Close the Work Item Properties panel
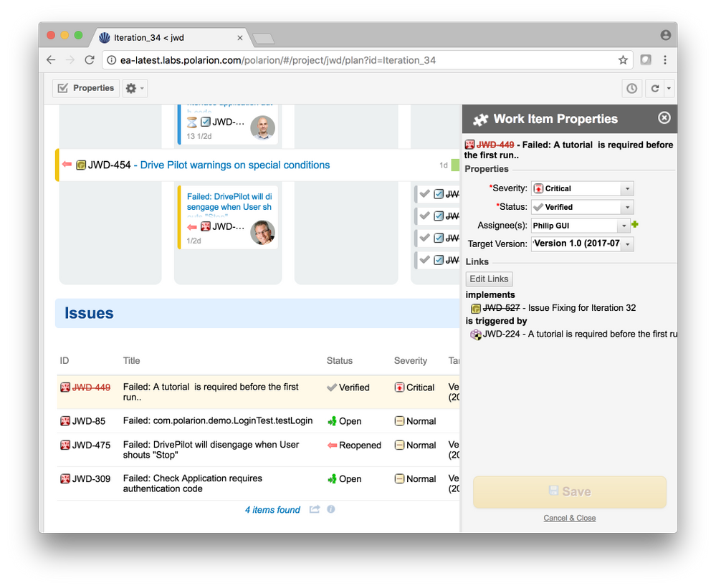716x588 pixels. click(x=664, y=118)
